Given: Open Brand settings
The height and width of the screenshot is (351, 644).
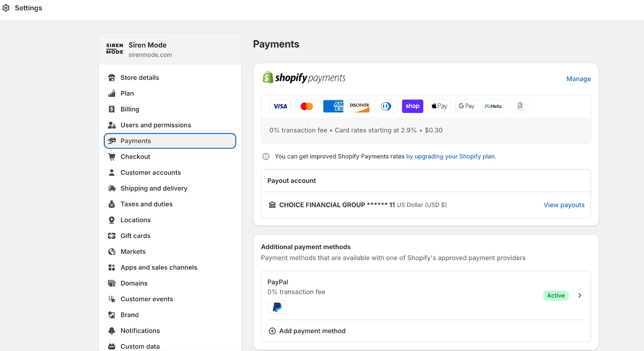Looking at the screenshot, I should 170,315.
